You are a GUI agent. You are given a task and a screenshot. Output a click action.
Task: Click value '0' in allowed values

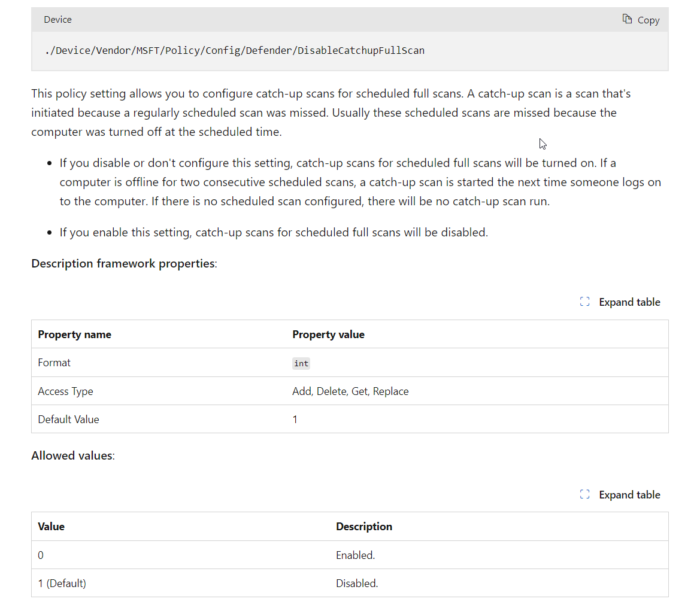pyautogui.click(x=41, y=555)
